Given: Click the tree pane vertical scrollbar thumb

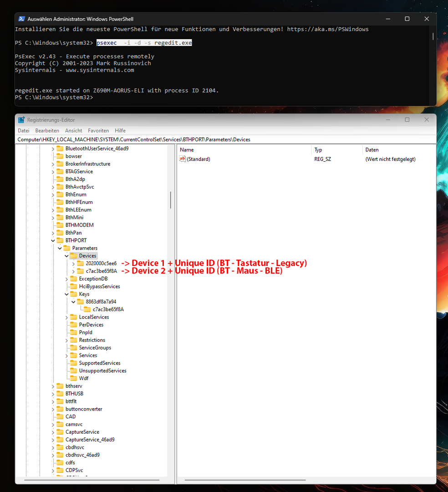Looking at the screenshot, I should (171, 200).
